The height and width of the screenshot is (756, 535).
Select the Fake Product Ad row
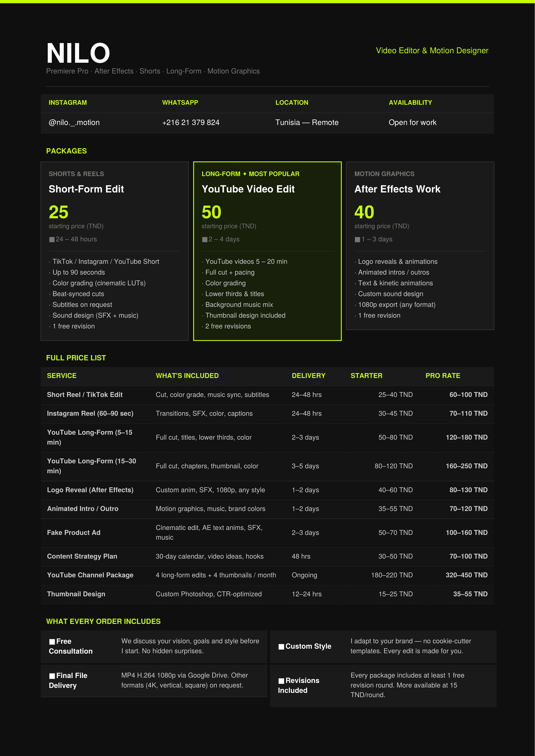coord(267,533)
